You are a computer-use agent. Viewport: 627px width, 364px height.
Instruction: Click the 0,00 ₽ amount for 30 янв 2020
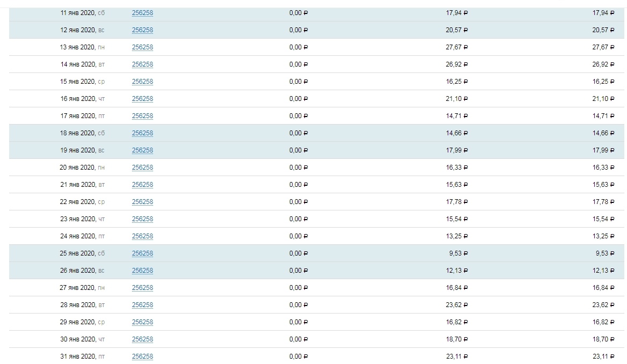[x=298, y=339]
